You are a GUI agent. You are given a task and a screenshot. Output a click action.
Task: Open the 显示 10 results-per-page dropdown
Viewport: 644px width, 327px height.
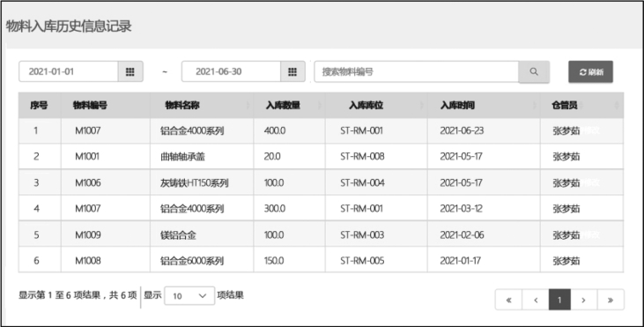tap(189, 296)
